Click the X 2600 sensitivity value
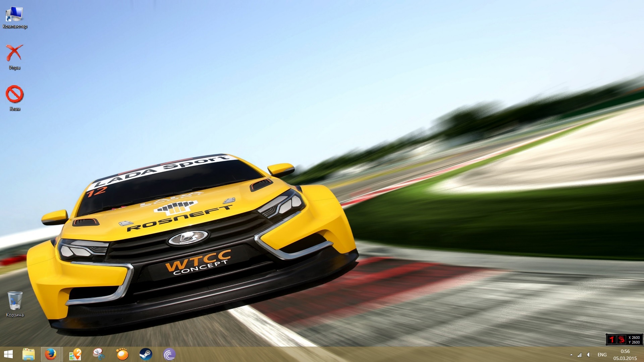This screenshot has height=362, width=644. click(634, 338)
